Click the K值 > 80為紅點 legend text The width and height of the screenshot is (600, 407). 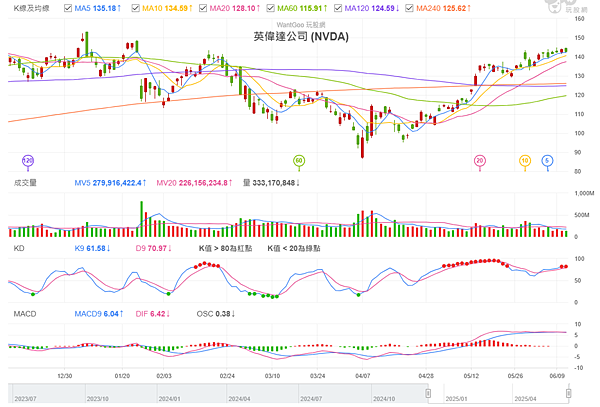(225, 249)
